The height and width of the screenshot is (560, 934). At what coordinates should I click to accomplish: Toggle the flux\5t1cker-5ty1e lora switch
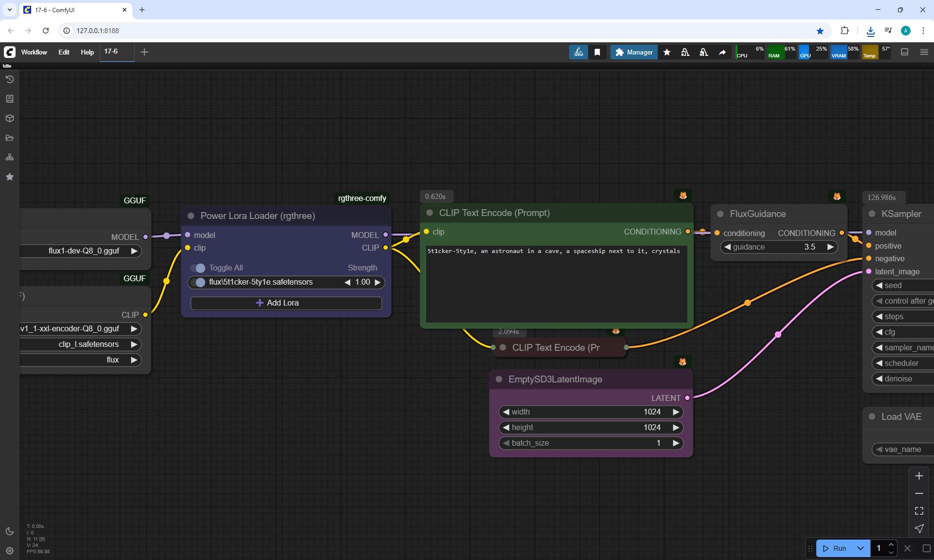click(198, 282)
